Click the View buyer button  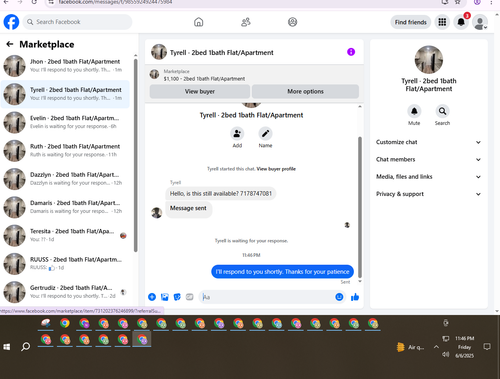(200, 91)
